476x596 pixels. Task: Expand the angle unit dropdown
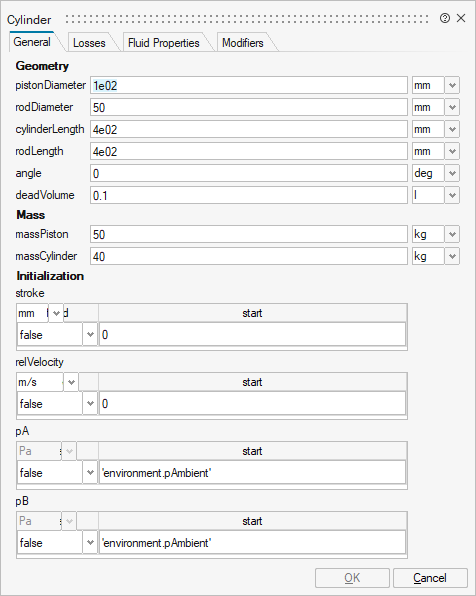point(452,173)
